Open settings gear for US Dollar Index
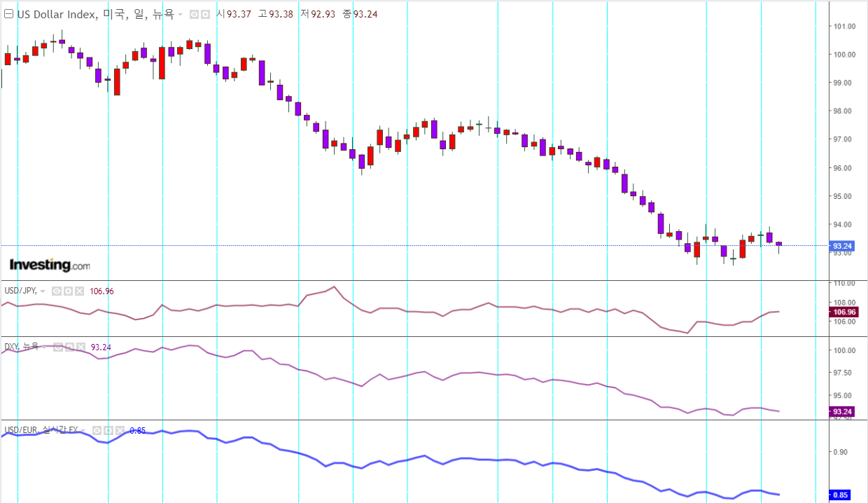 pos(205,15)
